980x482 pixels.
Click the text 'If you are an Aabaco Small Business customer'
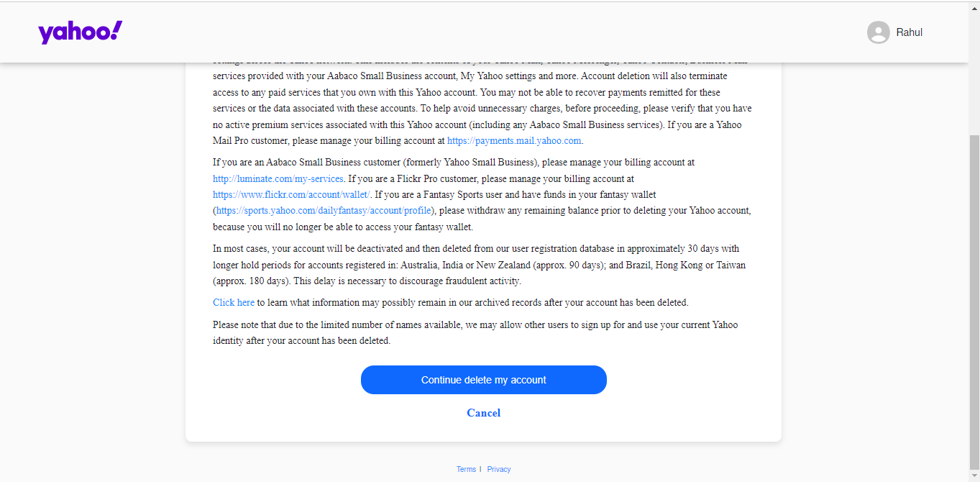[307, 163]
